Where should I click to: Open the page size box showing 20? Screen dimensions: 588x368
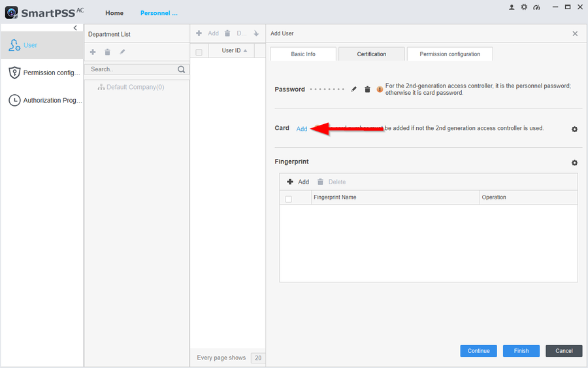pyautogui.click(x=258, y=358)
